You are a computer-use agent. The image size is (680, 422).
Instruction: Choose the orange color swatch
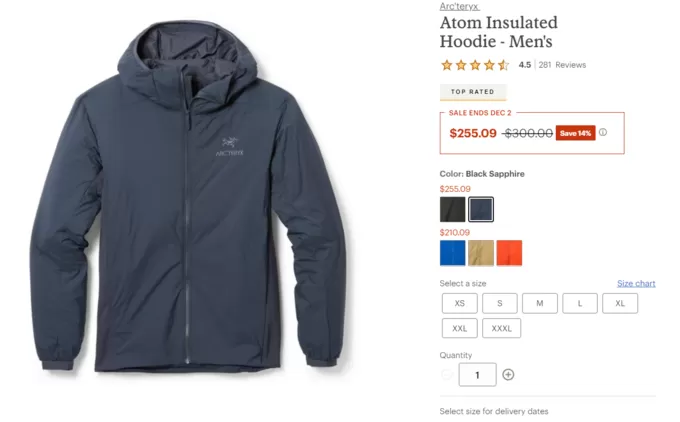[509, 253]
